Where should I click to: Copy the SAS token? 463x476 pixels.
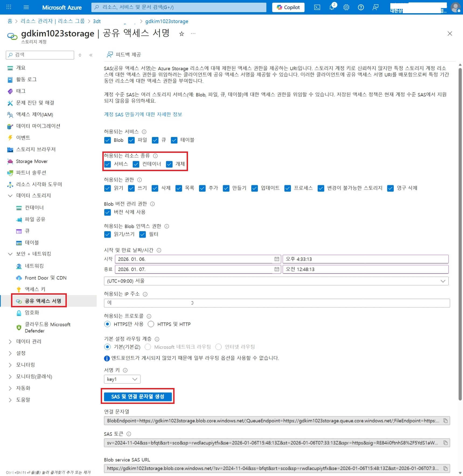[x=445, y=443]
